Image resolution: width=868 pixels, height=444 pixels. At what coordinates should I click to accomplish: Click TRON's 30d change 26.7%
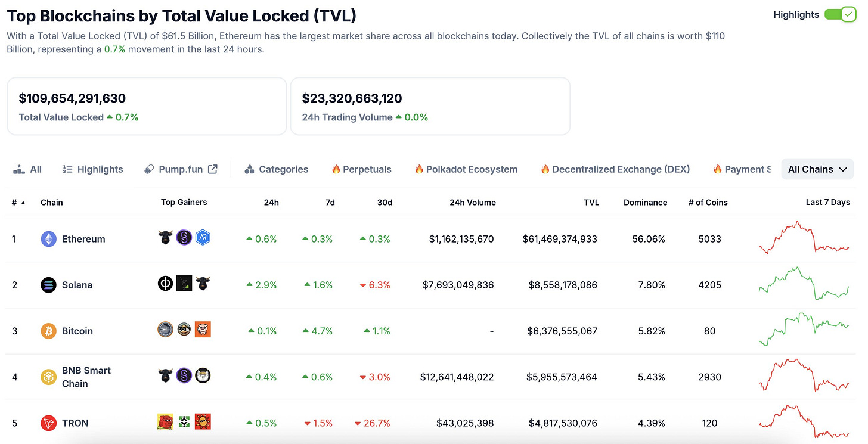373,423
